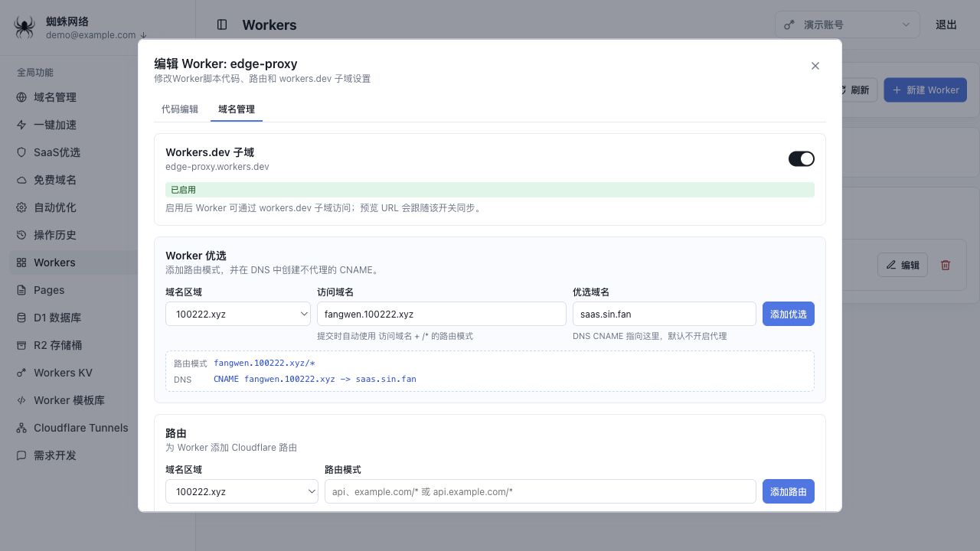Click the network icon beside Cloudflare Tunnels
The height and width of the screenshot is (551, 980).
tap(21, 428)
